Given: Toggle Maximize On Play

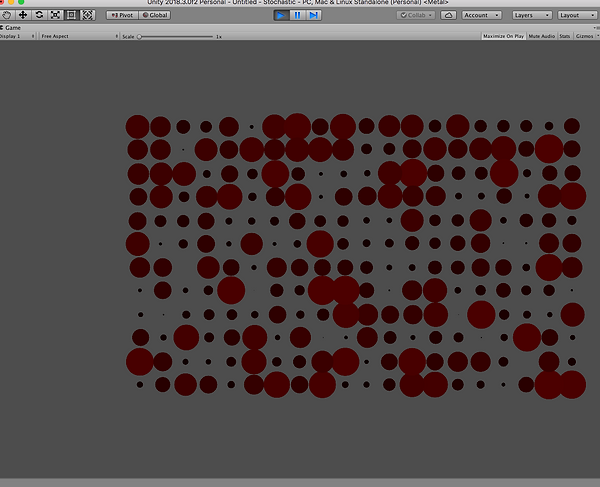Looking at the screenshot, I should click(x=503, y=36).
